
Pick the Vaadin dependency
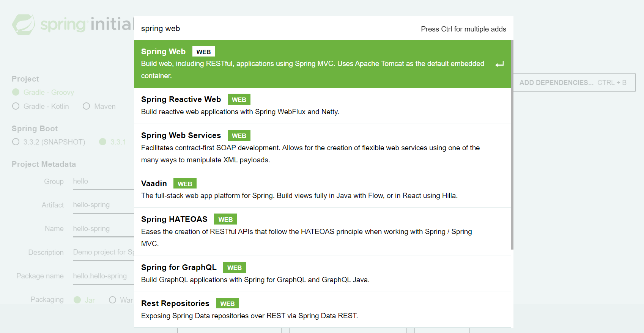[322, 190]
